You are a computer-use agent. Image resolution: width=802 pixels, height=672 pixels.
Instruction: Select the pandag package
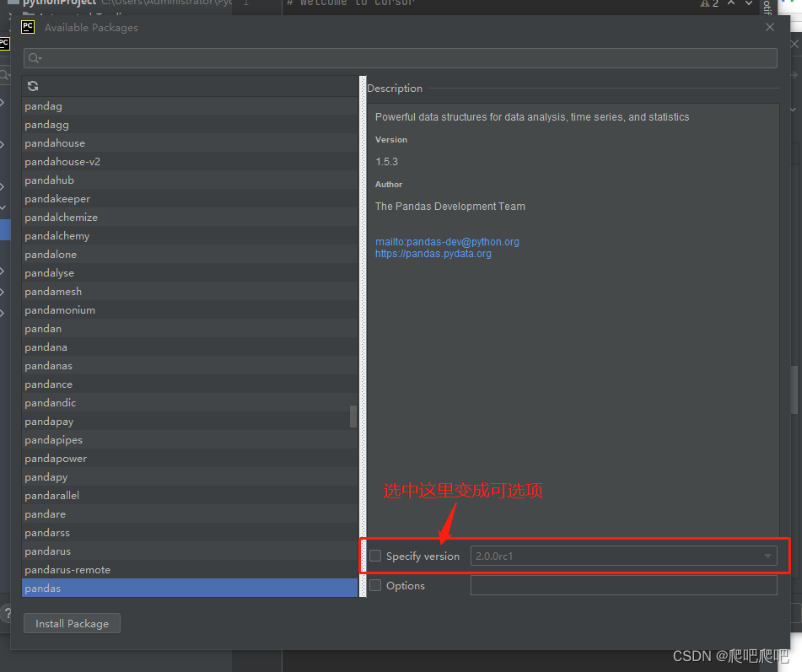(190, 106)
